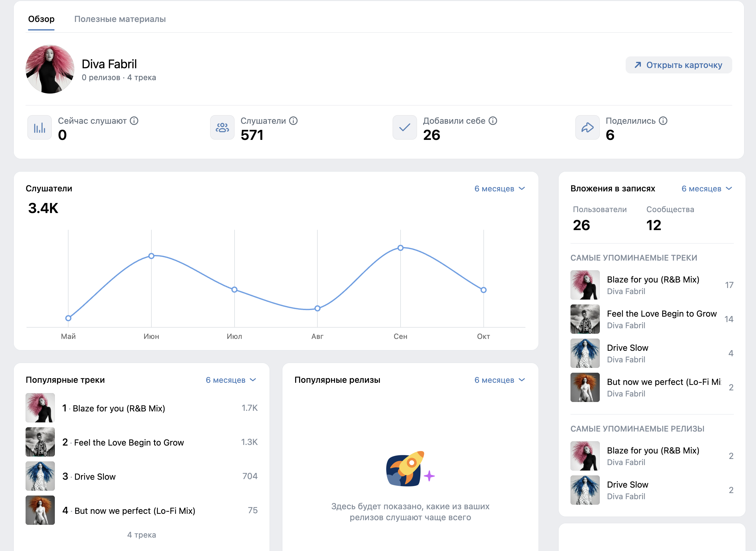
Task: Click the checkmark Добавили себе icon
Action: point(405,127)
